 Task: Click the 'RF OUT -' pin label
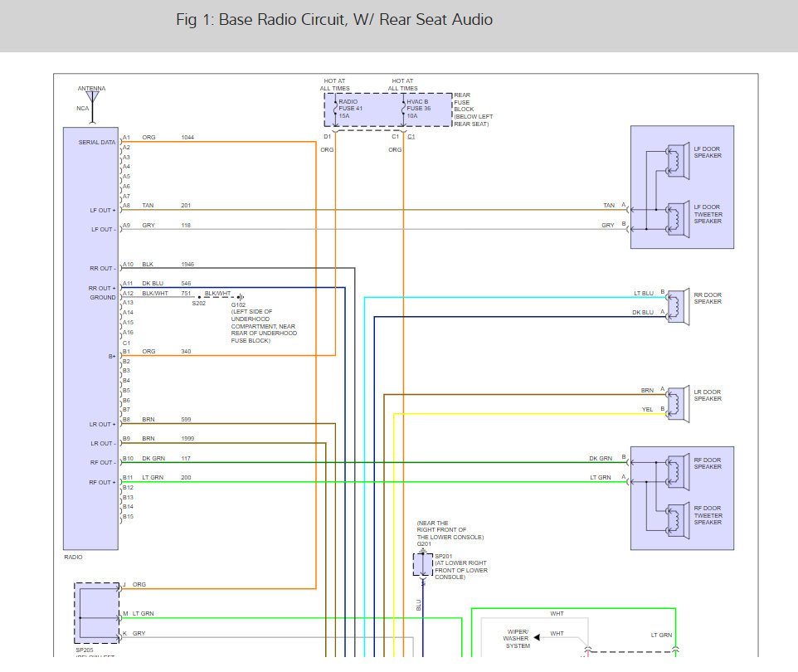(103, 463)
